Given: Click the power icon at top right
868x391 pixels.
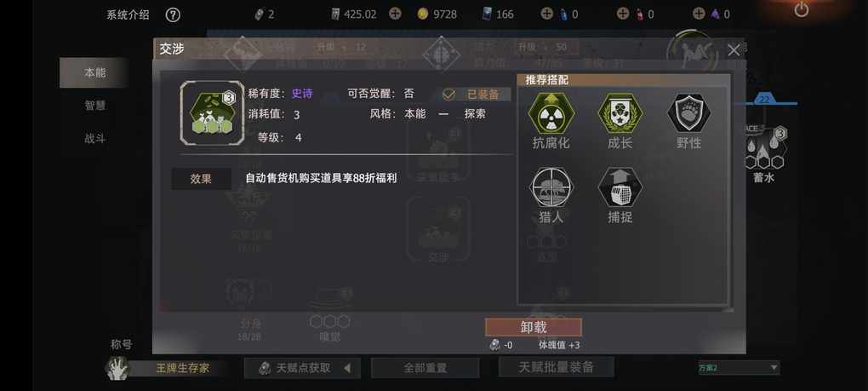Looking at the screenshot, I should 802,9.
